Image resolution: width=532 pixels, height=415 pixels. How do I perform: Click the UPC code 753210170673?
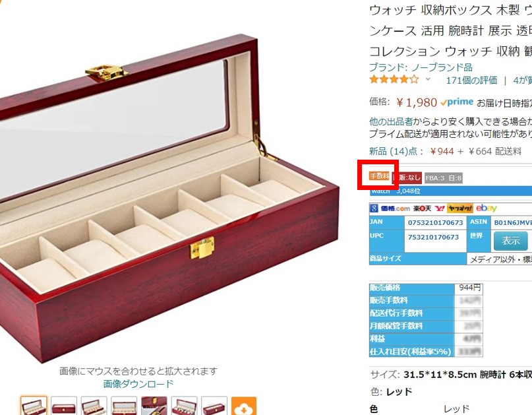(433, 237)
